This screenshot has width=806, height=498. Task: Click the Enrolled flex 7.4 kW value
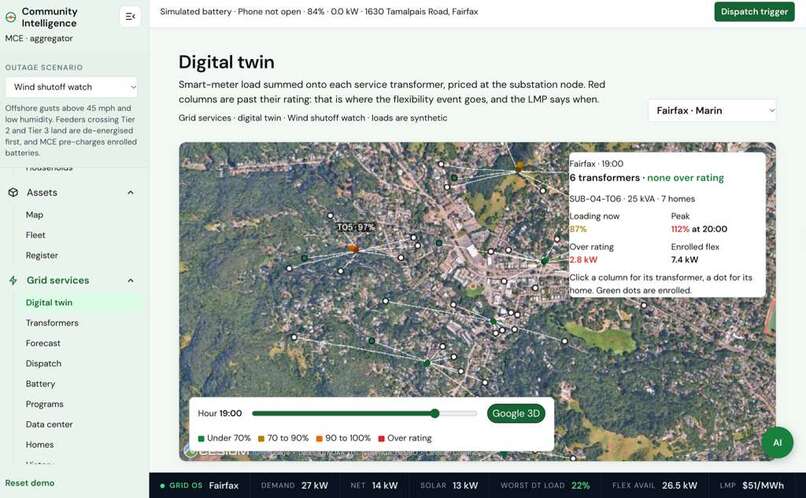[684, 260]
